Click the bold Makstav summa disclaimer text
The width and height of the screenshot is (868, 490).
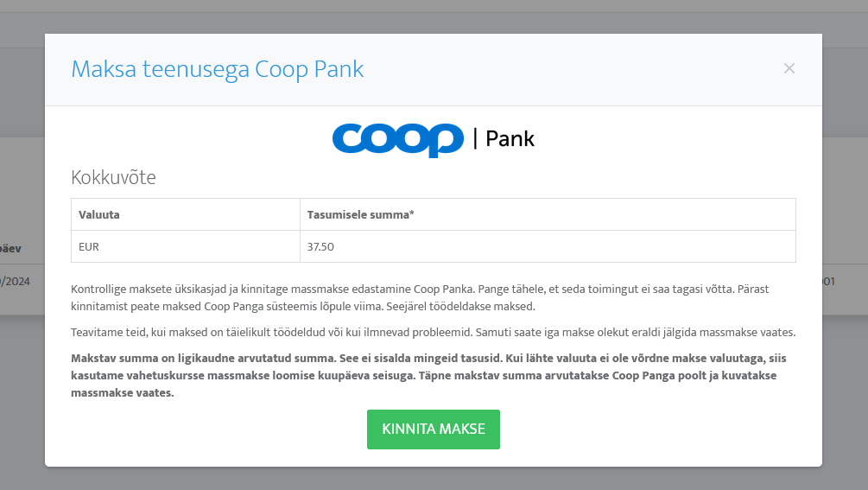point(428,375)
